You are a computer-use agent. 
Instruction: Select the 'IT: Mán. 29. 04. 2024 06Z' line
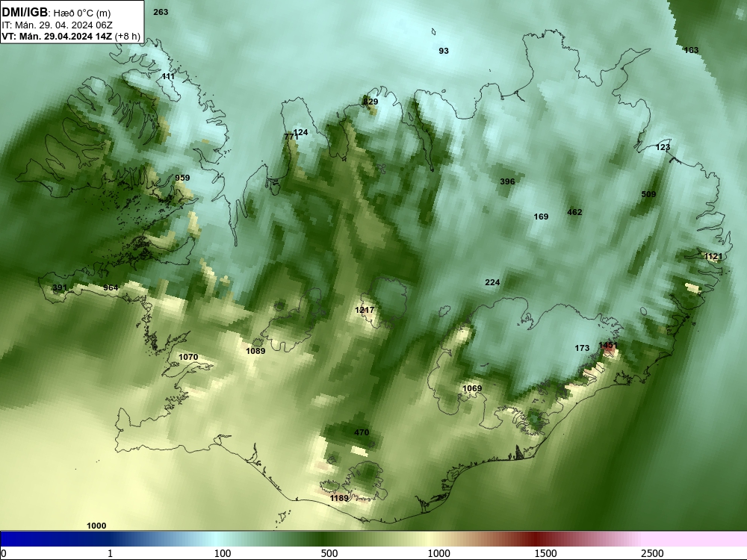tap(58, 25)
